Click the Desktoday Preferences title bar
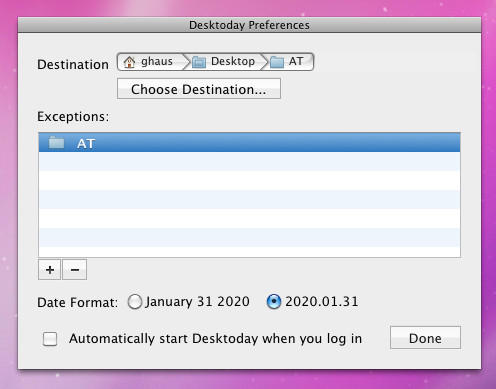This screenshot has height=389, width=496. click(x=249, y=25)
